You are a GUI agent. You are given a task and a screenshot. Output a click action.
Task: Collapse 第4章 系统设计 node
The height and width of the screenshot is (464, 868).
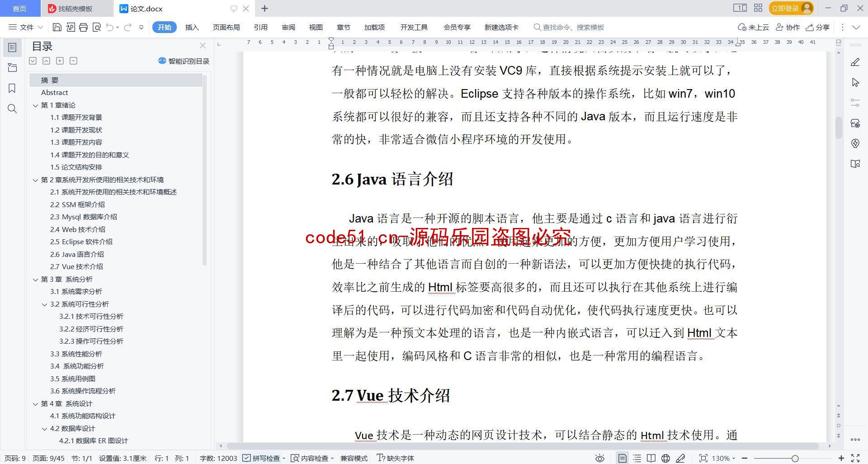click(35, 404)
